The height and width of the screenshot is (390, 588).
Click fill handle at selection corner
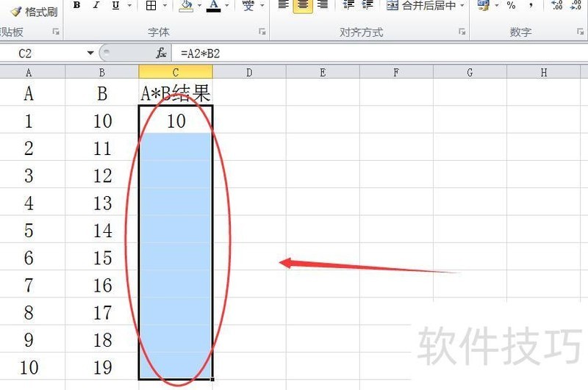[212, 380]
